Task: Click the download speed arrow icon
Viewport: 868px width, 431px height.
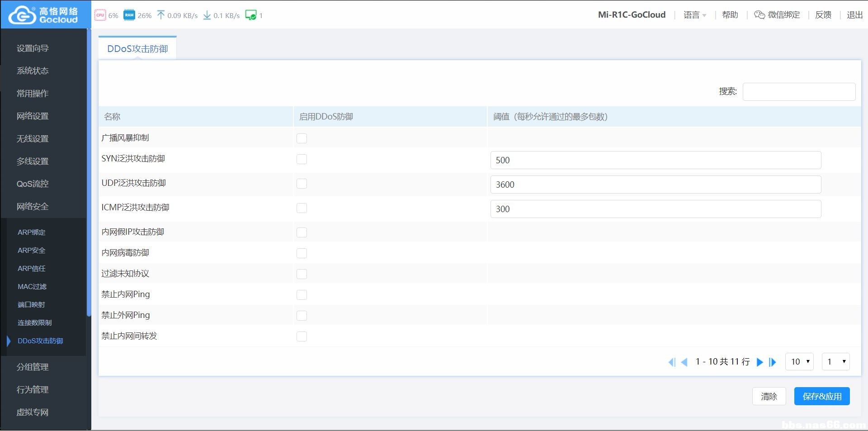Action: 207,15
